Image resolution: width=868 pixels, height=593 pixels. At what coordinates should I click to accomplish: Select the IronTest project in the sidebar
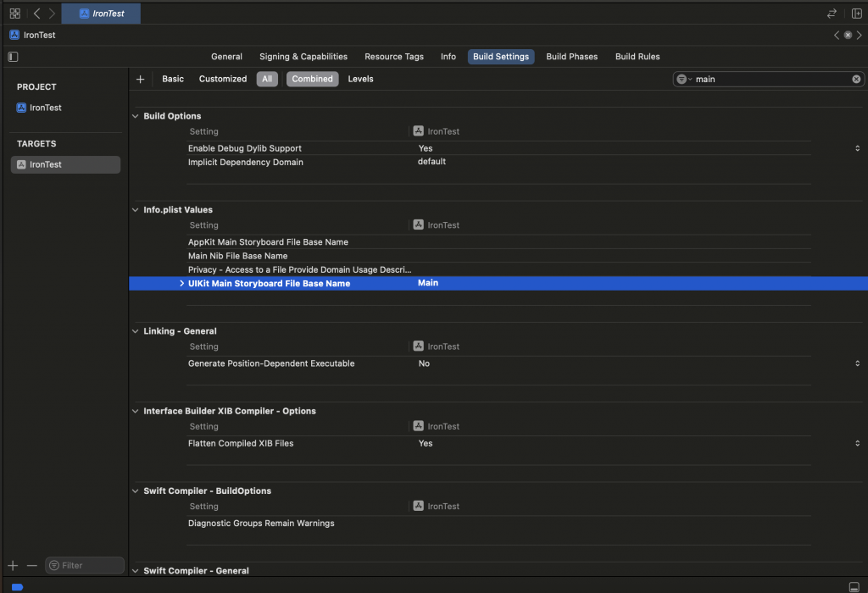[65, 108]
